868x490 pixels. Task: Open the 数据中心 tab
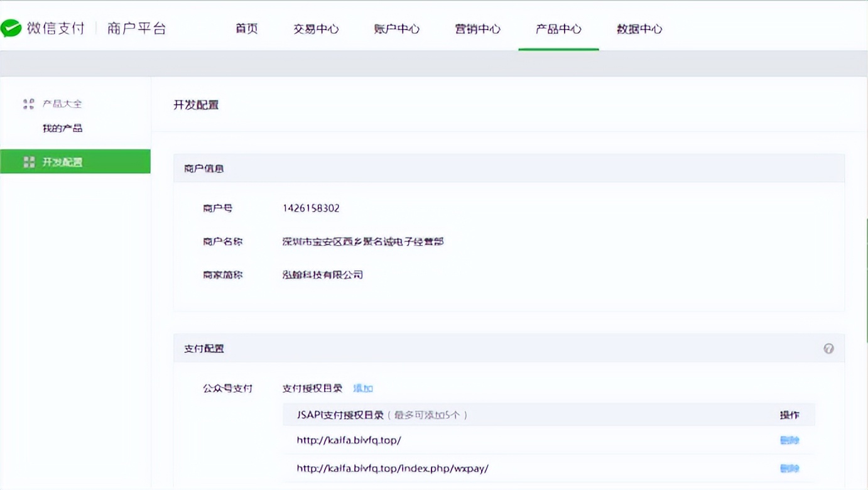[x=637, y=29]
